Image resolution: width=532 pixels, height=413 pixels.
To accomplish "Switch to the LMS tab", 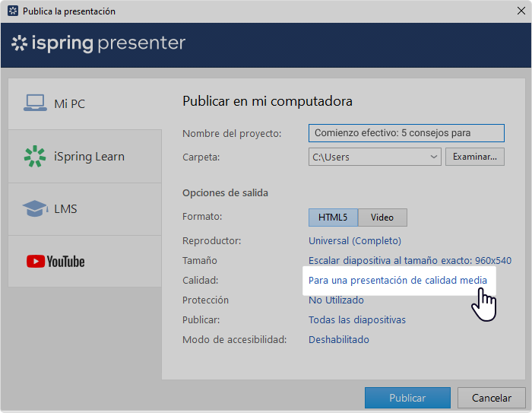I will click(x=85, y=209).
